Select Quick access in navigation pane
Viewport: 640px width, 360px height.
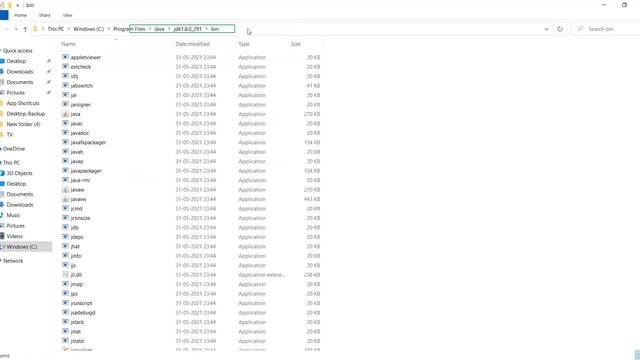[18, 51]
